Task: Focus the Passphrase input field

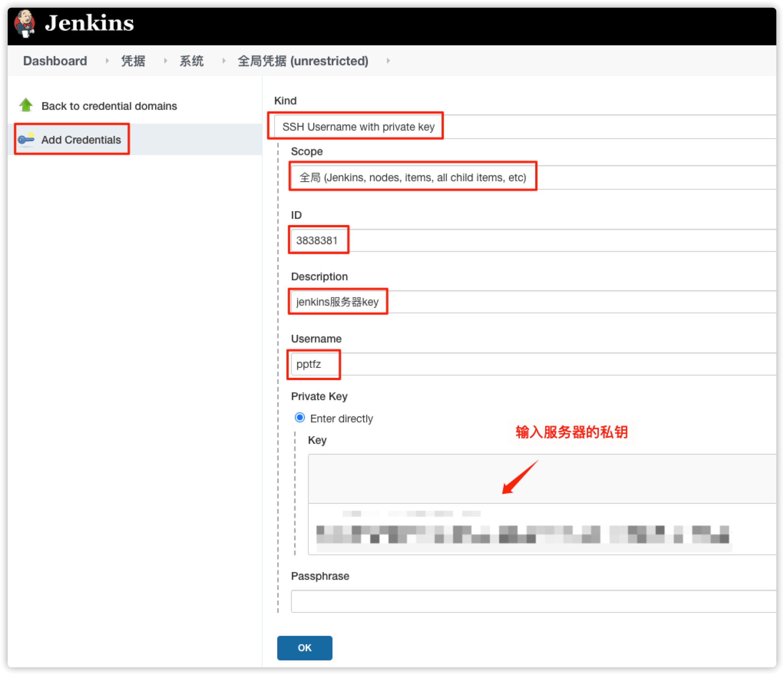Action: [534, 601]
